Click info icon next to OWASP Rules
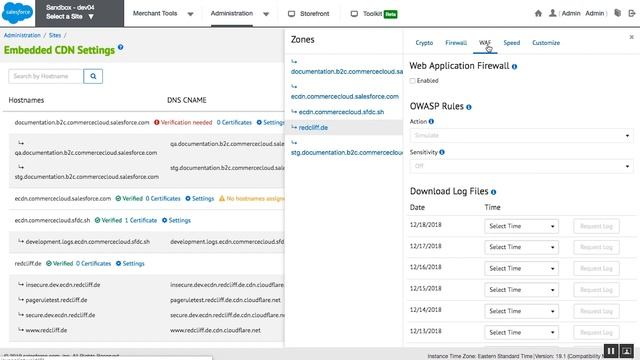 (469, 107)
